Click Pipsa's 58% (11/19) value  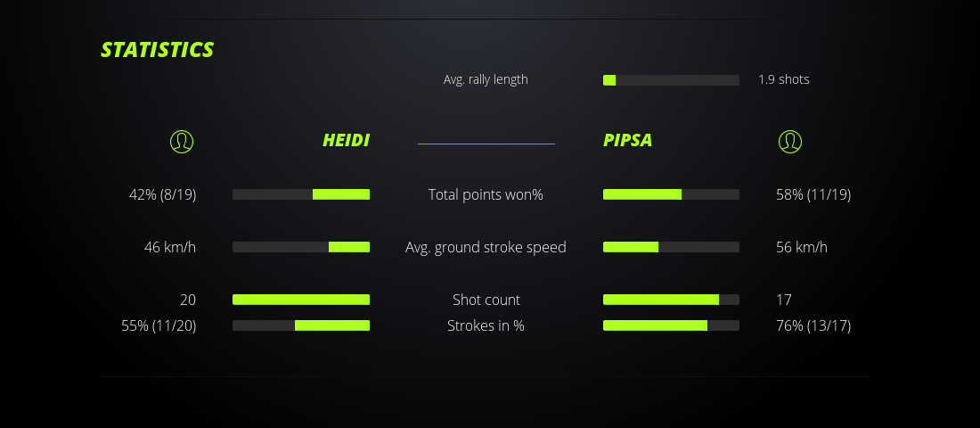(x=813, y=194)
